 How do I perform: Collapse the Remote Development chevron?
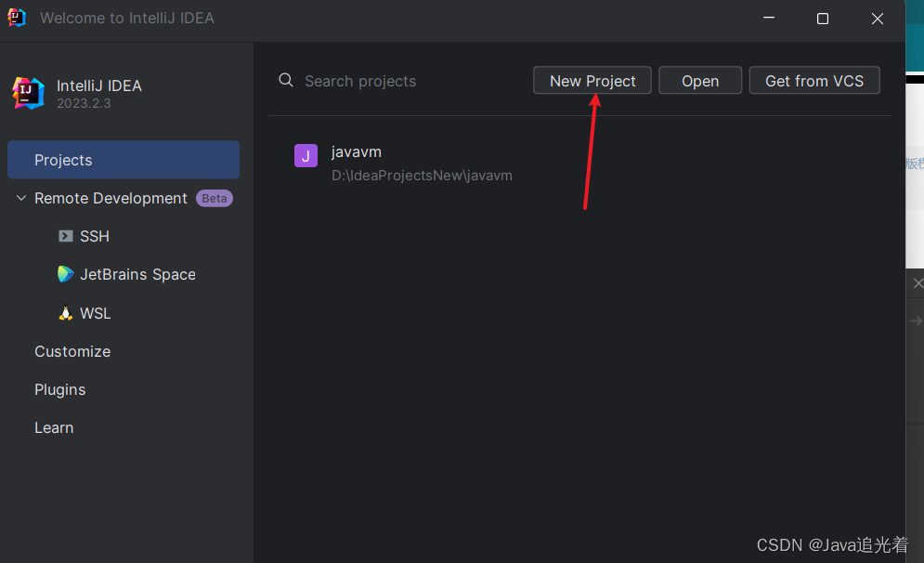point(20,198)
